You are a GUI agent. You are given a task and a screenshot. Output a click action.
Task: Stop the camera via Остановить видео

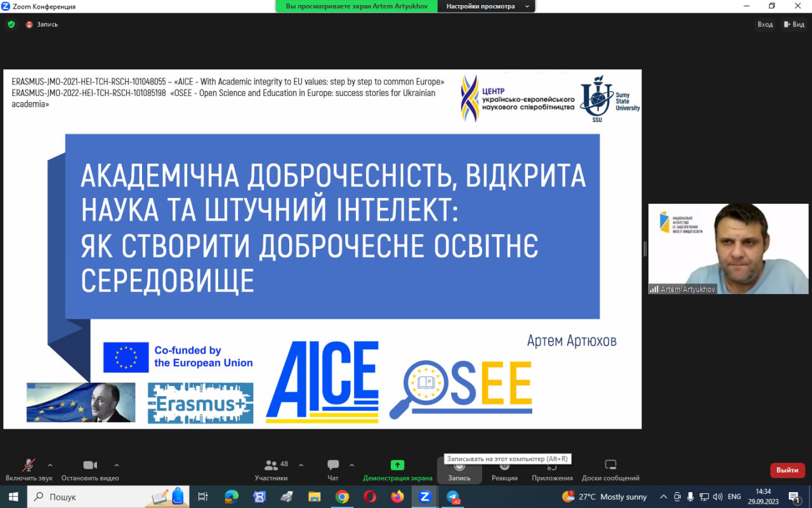[90, 470]
